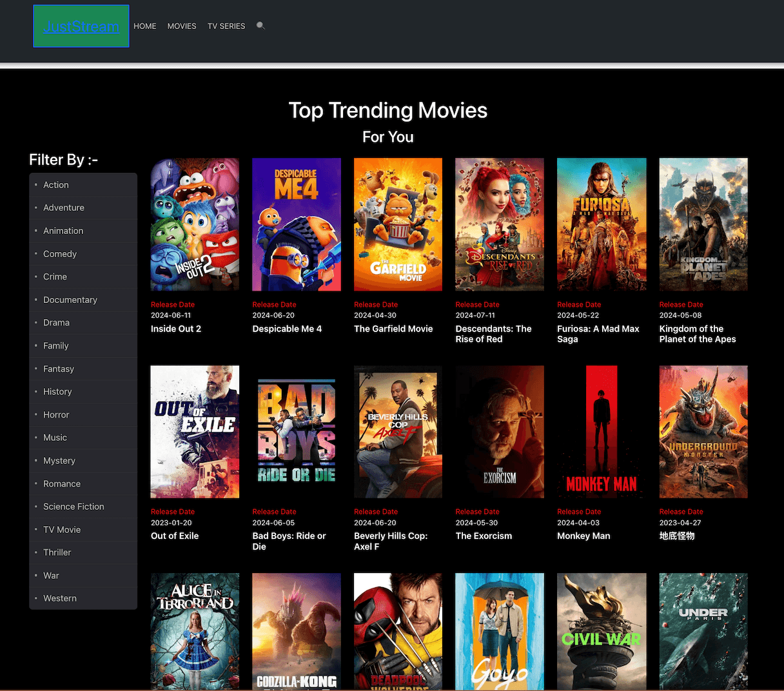Open the TV SERIES nav item

(x=226, y=26)
